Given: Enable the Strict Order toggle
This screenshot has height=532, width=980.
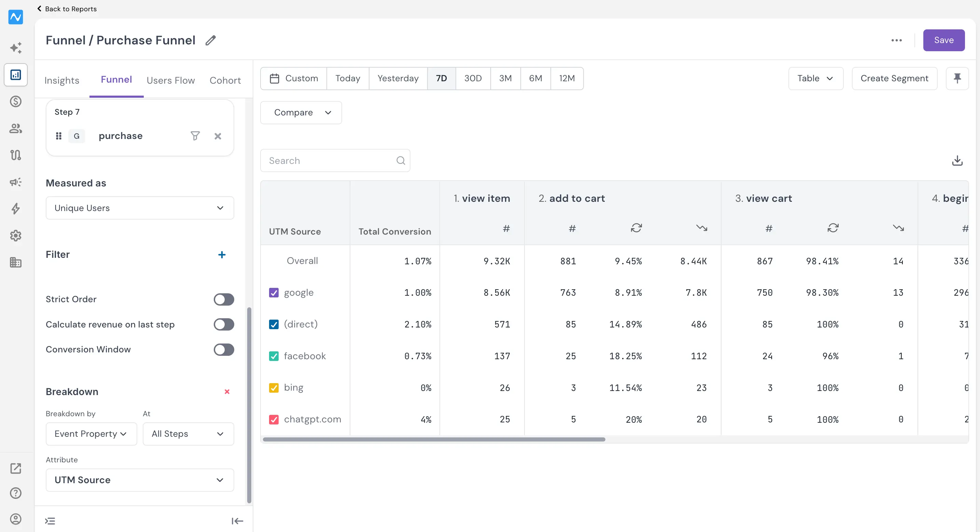Looking at the screenshot, I should pos(224,299).
